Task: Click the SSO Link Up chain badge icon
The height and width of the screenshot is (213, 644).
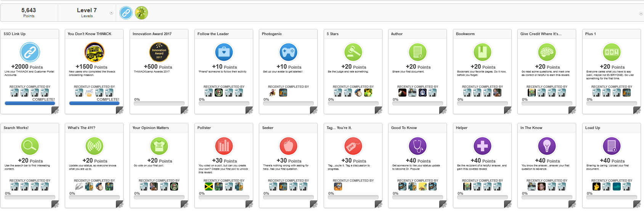Action: pos(30,52)
